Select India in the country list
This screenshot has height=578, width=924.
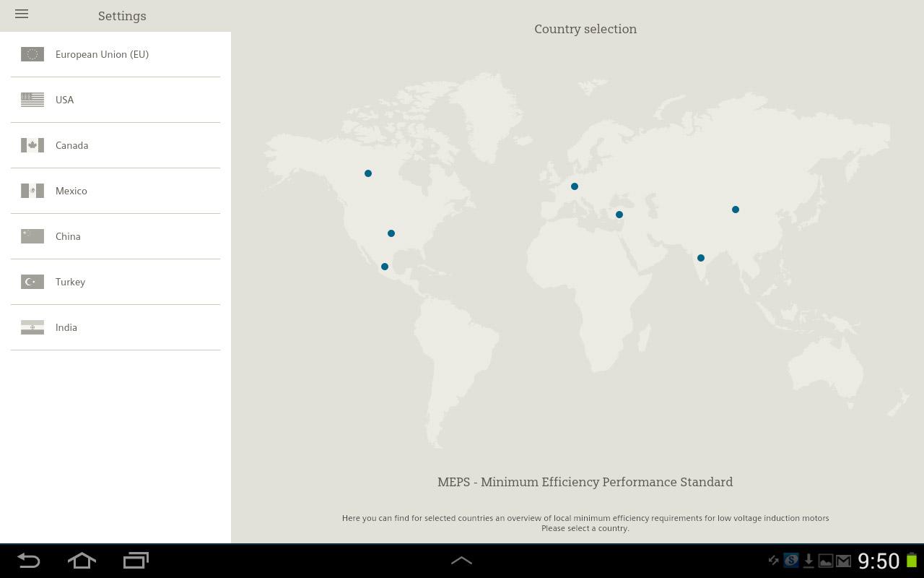point(115,327)
